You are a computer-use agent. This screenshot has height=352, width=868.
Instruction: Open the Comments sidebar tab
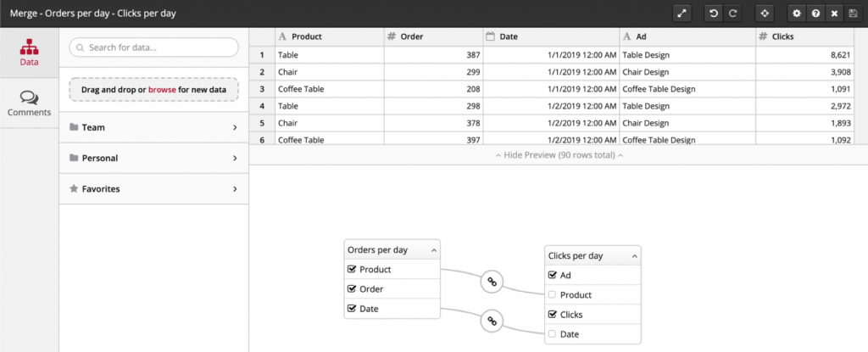click(30, 103)
